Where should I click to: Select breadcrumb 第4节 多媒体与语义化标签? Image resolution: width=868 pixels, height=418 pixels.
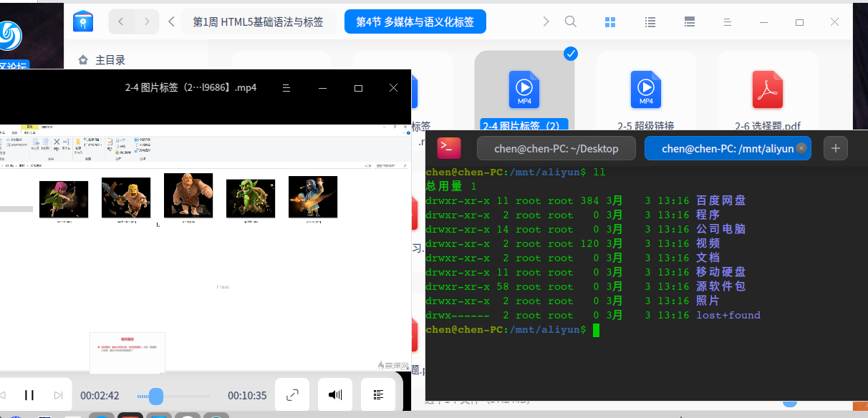tap(415, 22)
